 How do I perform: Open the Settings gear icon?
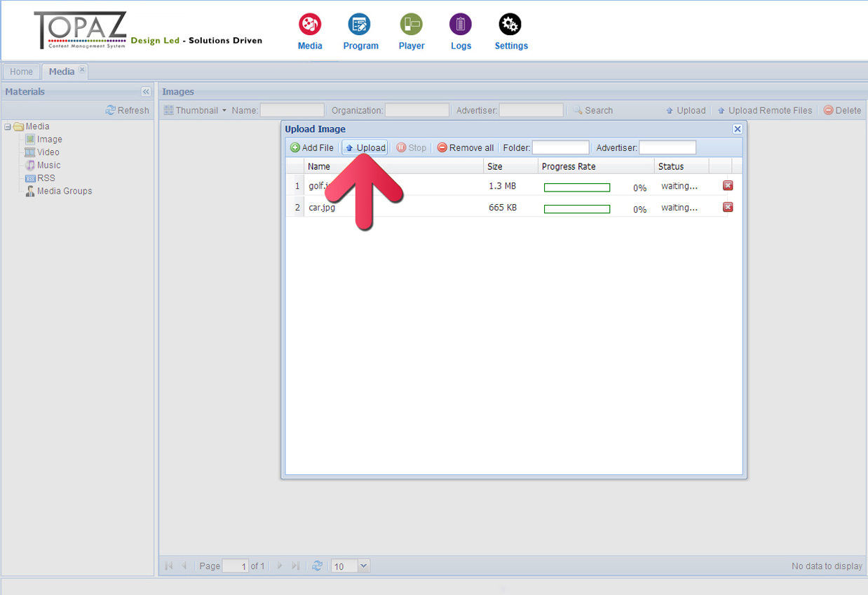point(510,25)
